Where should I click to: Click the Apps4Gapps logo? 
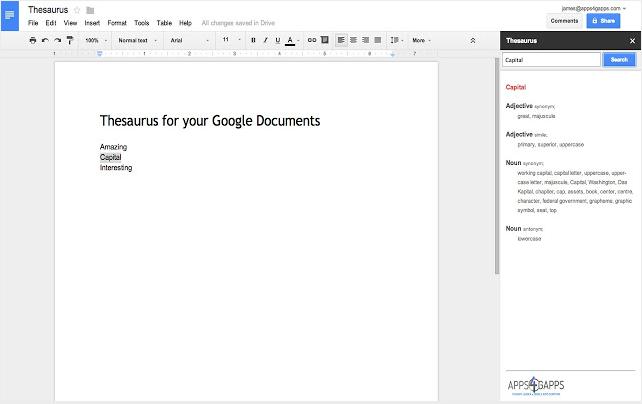tap(536, 386)
